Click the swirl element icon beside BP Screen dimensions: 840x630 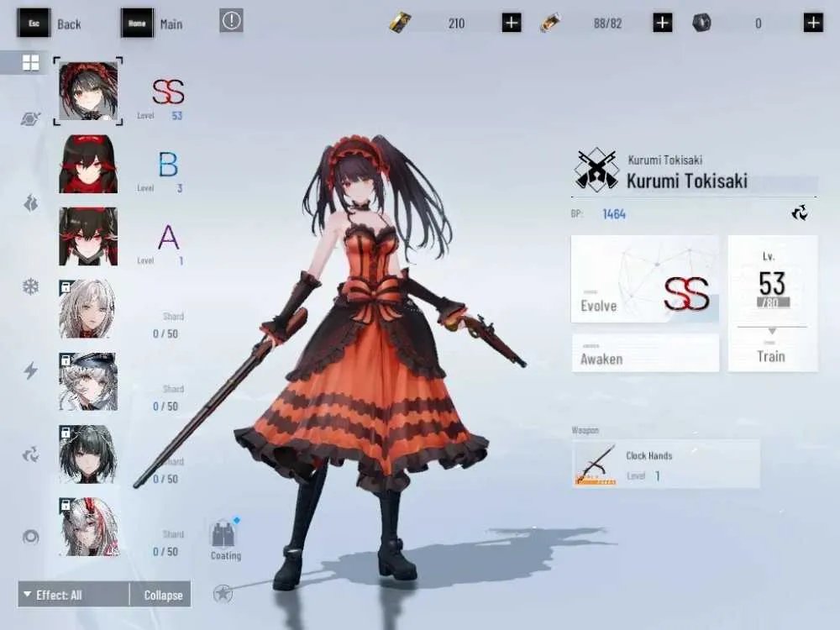[x=800, y=213]
